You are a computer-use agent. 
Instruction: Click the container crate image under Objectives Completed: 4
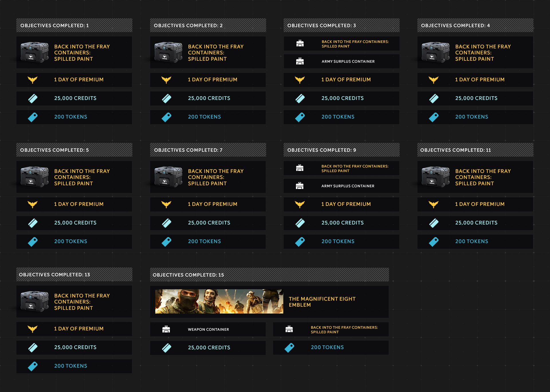coord(436,52)
